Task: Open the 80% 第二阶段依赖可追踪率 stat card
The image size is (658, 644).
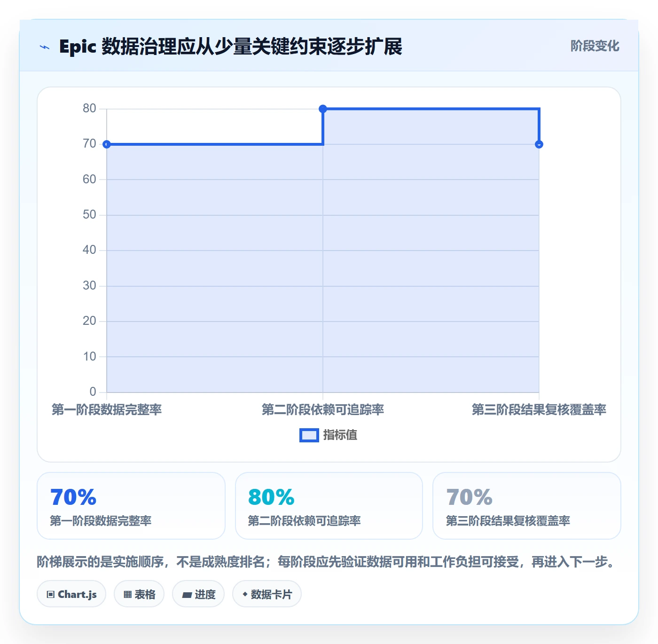Action: coord(329,506)
